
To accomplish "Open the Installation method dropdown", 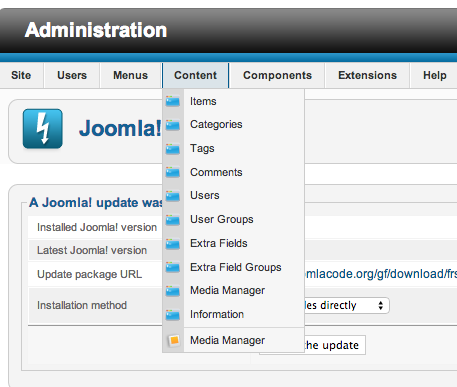I will pos(347,305).
